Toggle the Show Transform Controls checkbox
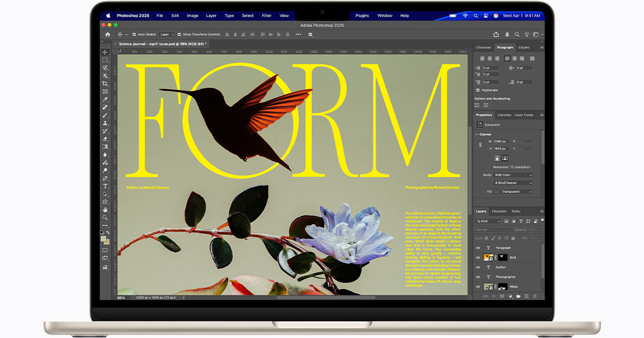644x338 pixels. click(x=179, y=34)
